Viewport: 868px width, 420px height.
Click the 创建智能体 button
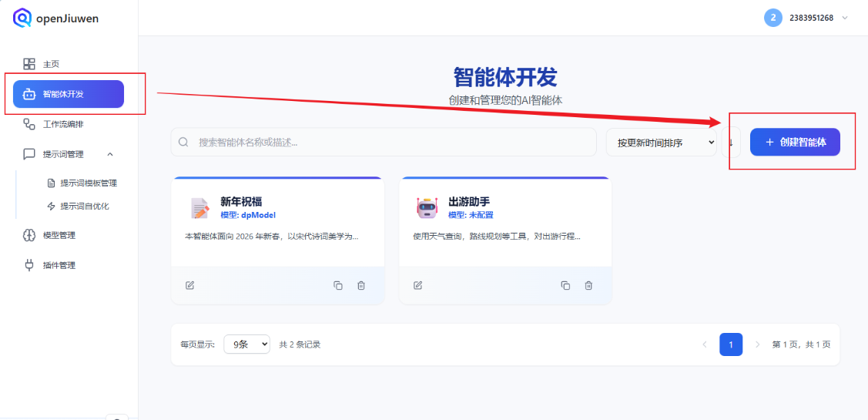pos(795,143)
